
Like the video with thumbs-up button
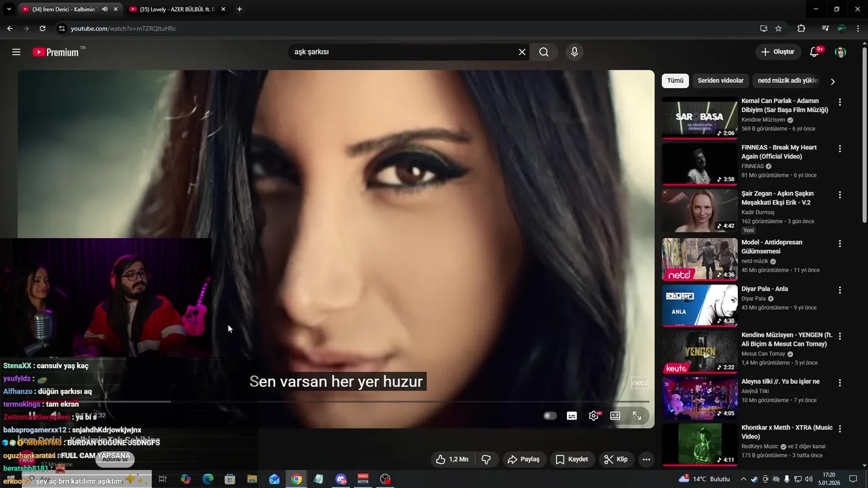(452, 459)
